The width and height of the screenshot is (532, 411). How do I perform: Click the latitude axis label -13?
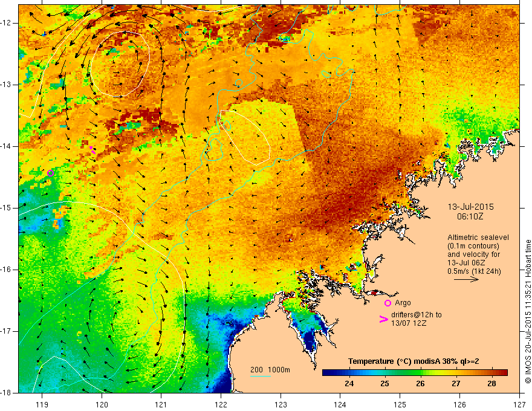pos(7,85)
